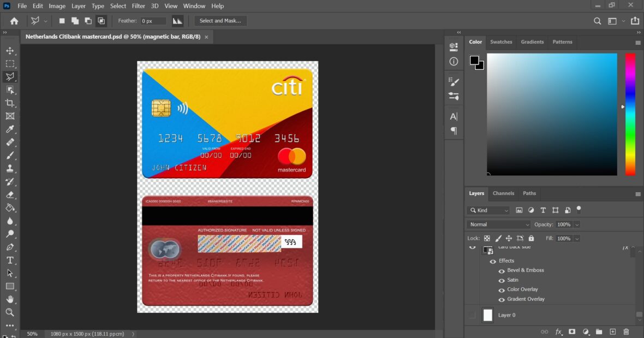Select the Pen tool
644x338 pixels.
10,247
